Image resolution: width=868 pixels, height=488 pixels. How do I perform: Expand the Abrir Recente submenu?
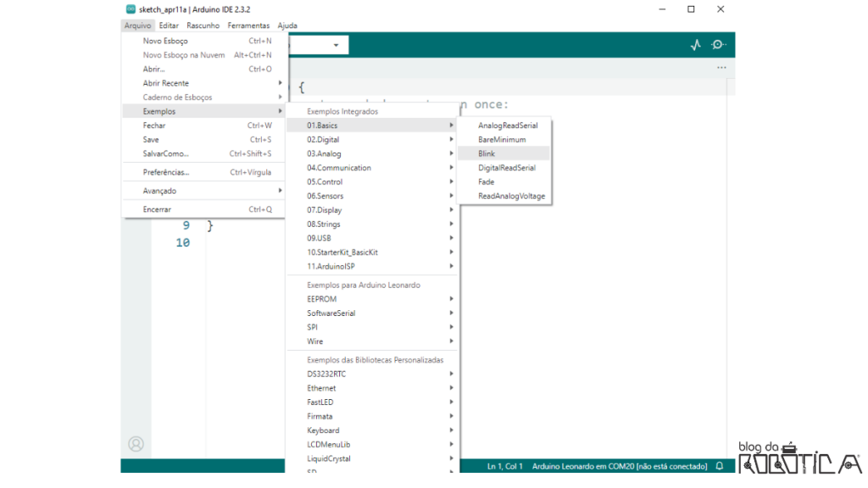tap(203, 83)
